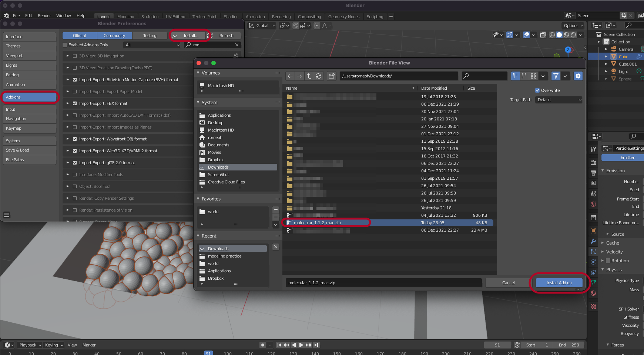Open the Keymap preferences section

point(30,128)
